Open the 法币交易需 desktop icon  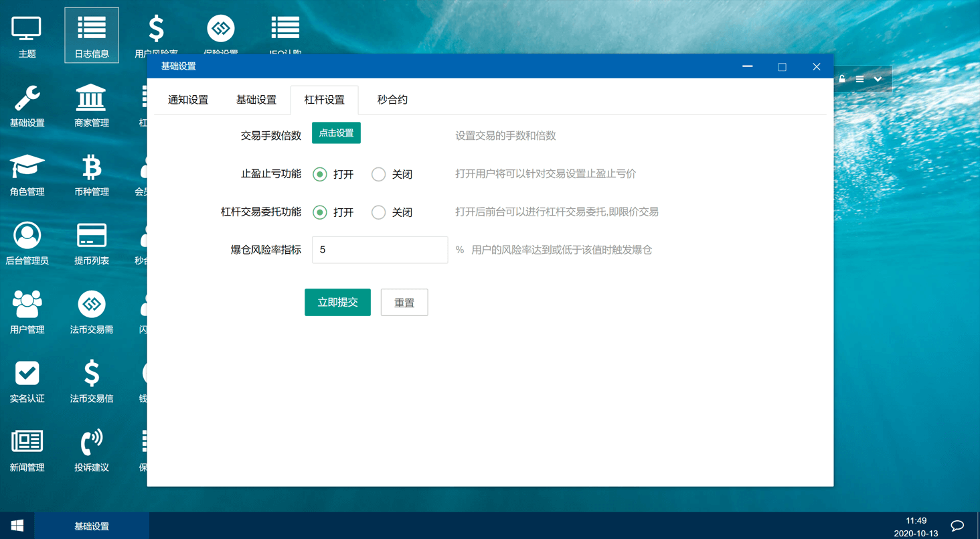click(92, 312)
